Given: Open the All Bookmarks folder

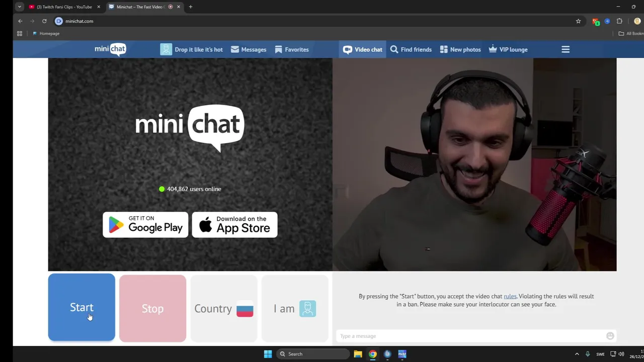Looking at the screenshot, I should coord(631,34).
